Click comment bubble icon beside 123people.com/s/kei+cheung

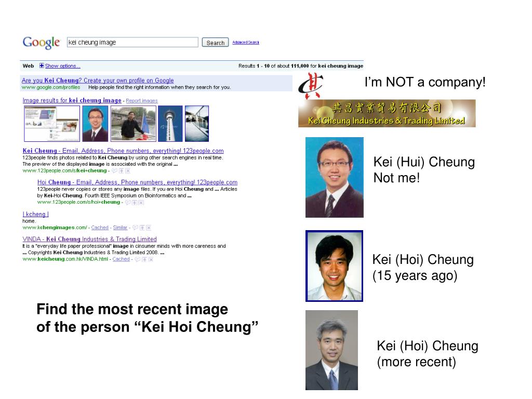114,170
